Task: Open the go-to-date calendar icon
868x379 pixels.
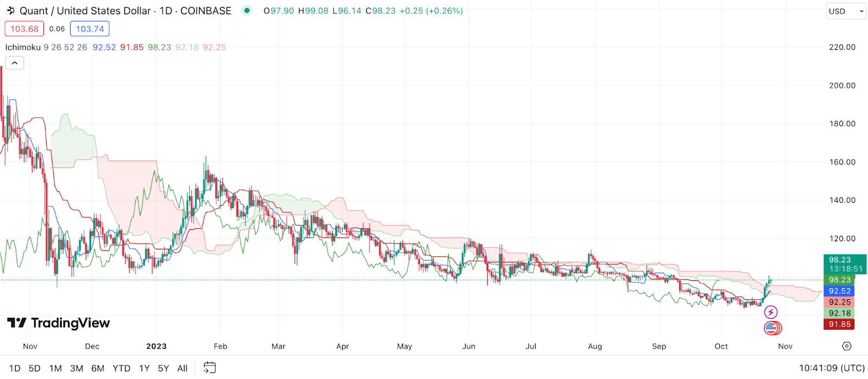Action: (x=209, y=368)
